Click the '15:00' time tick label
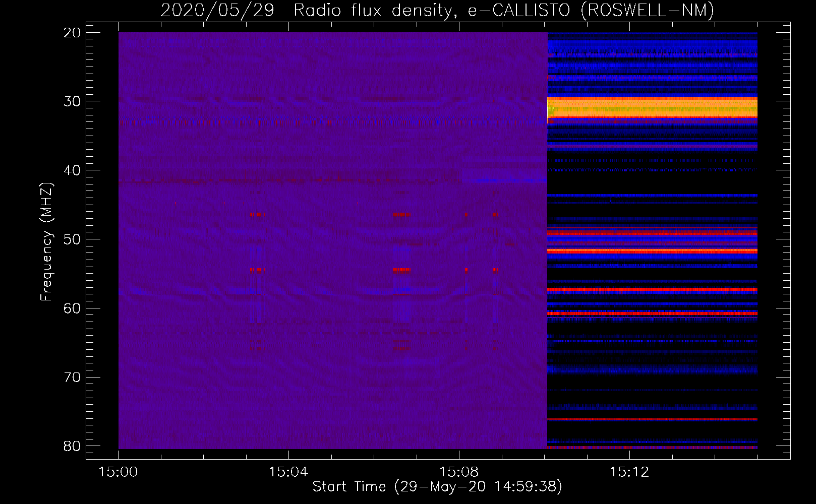816x504 pixels. point(118,472)
